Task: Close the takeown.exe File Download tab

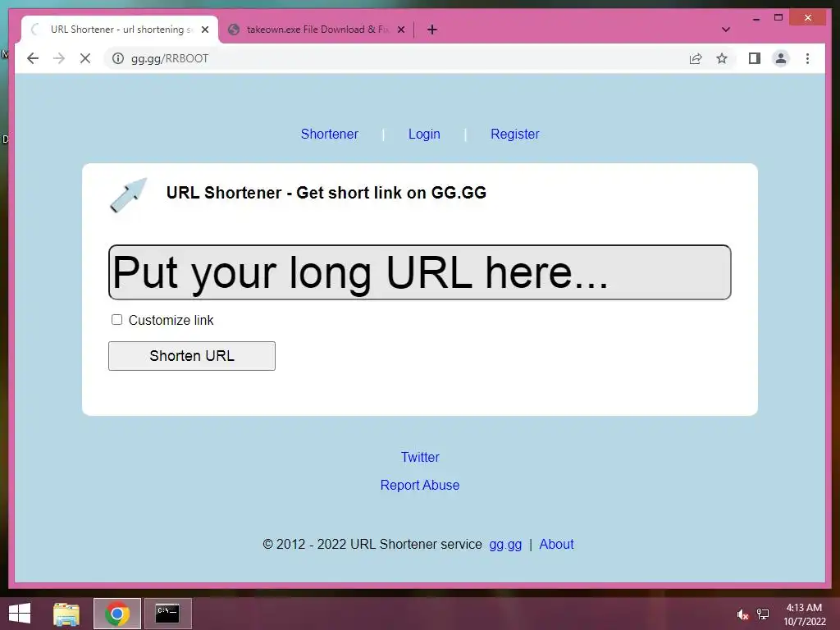Action: 400,30
